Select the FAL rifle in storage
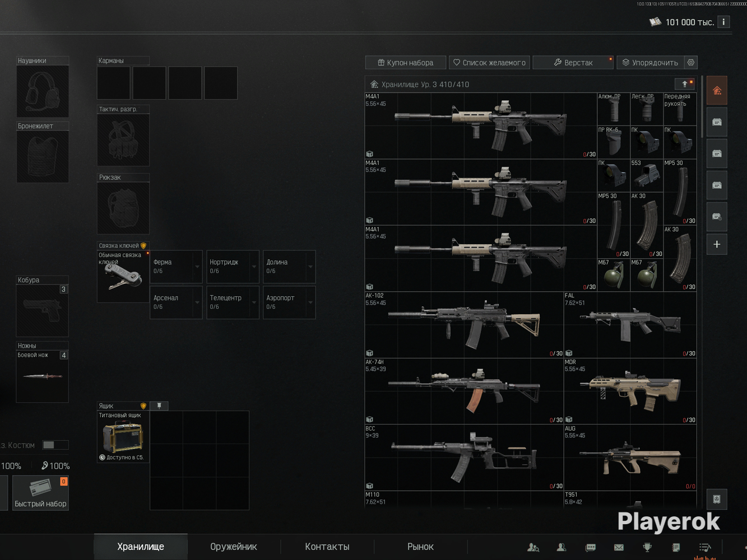The image size is (747, 560). tap(630, 325)
